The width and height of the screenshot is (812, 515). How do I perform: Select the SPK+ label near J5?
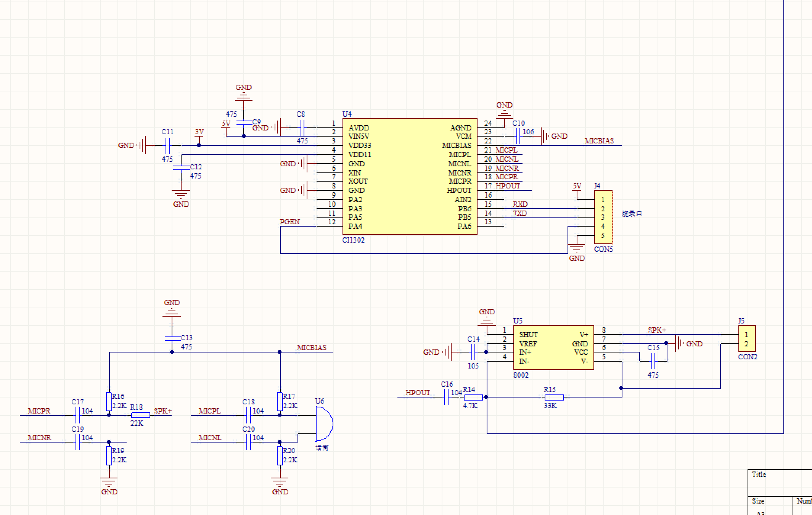(656, 330)
